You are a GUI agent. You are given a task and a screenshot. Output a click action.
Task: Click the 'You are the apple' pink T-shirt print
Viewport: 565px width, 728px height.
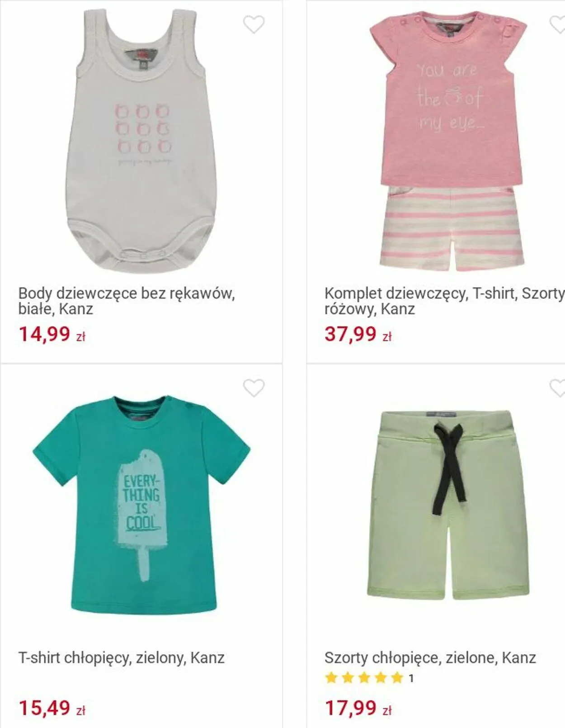coord(450,97)
